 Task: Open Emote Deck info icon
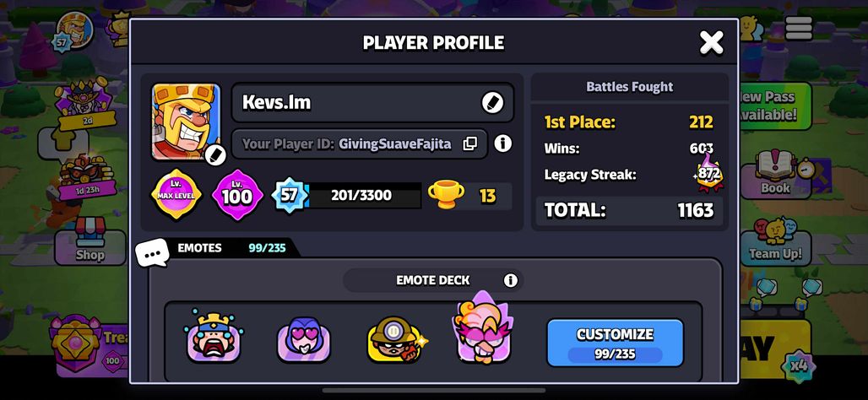[510, 280]
